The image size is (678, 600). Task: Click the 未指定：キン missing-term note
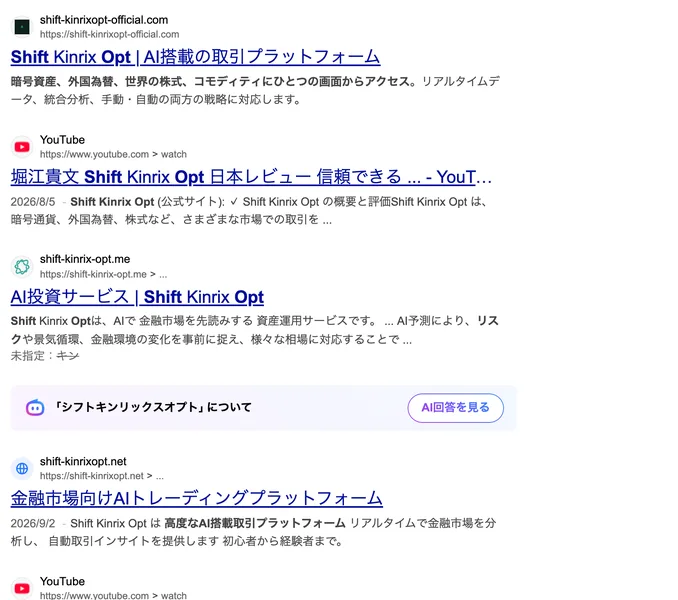(x=45, y=356)
